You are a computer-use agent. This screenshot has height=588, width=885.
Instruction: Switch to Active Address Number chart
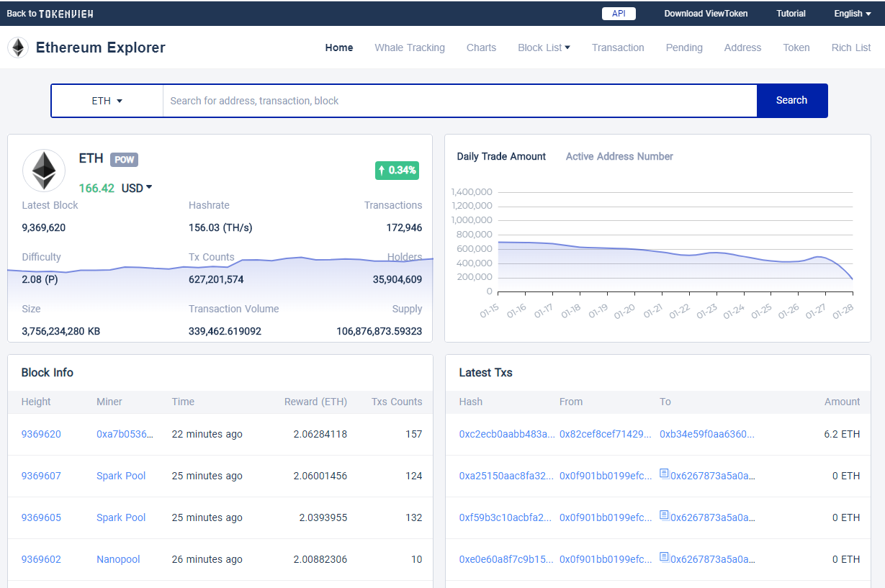619,156
